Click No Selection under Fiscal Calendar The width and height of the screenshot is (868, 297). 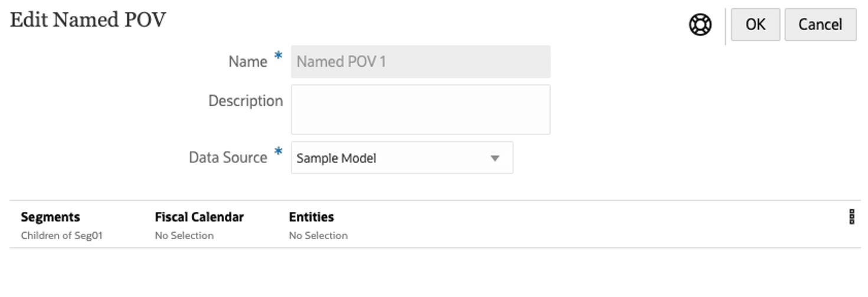pyautogui.click(x=184, y=236)
